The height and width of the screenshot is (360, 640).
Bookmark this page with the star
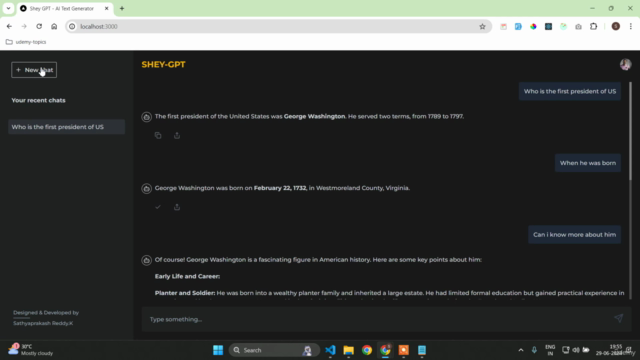click(x=482, y=27)
